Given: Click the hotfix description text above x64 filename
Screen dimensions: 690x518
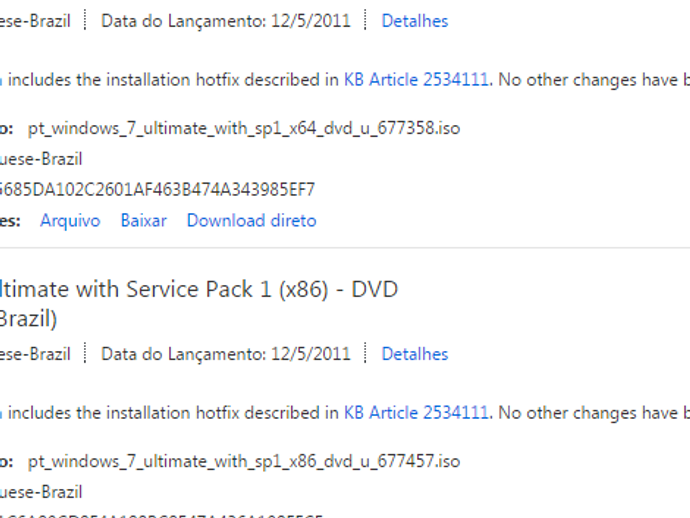Looking at the screenshot, I should click(x=170, y=79).
